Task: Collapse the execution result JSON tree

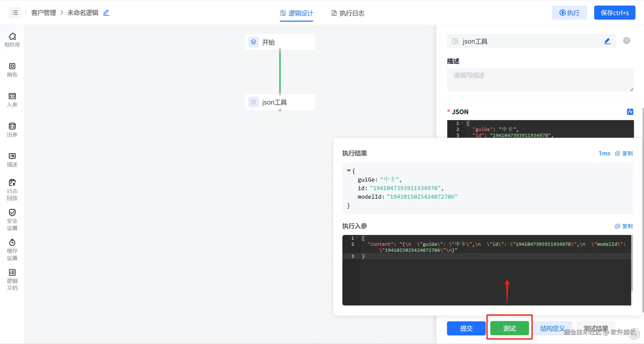Action: tap(349, 171)
